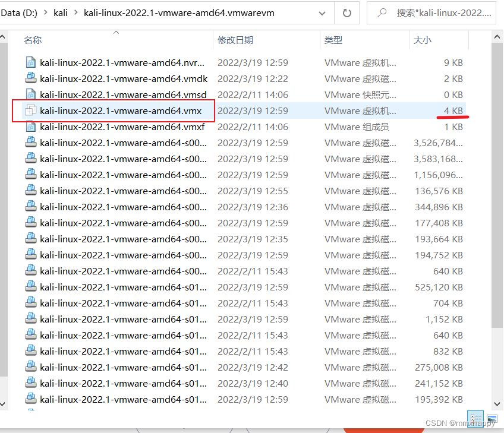The image size is (504, 433).
Task: Click the disk icon of the 525,120 KB file
Action: point(30,287)
